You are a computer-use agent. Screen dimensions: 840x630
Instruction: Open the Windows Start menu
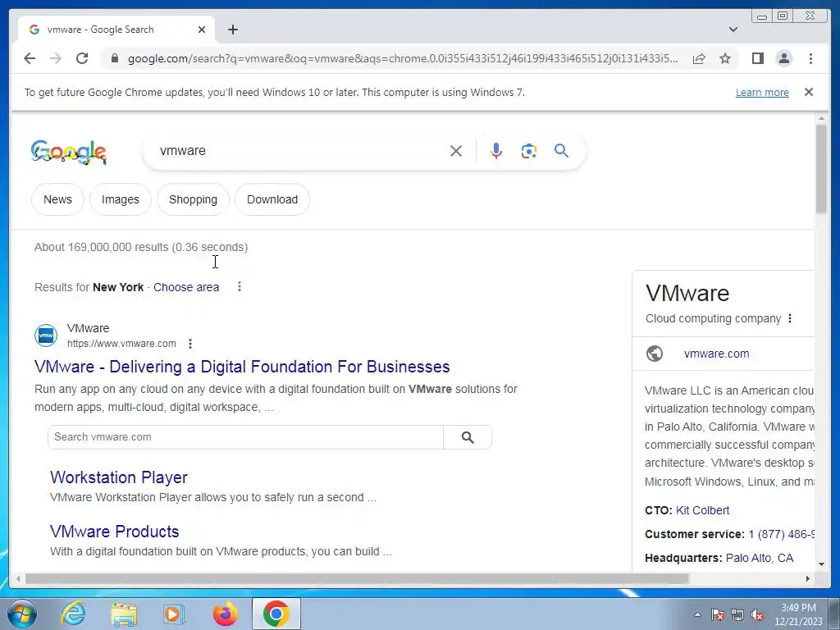pos(22,614)
